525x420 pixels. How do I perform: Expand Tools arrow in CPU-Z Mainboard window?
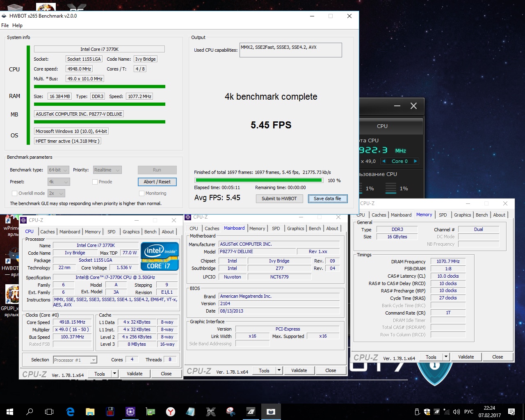pos(279,370)
